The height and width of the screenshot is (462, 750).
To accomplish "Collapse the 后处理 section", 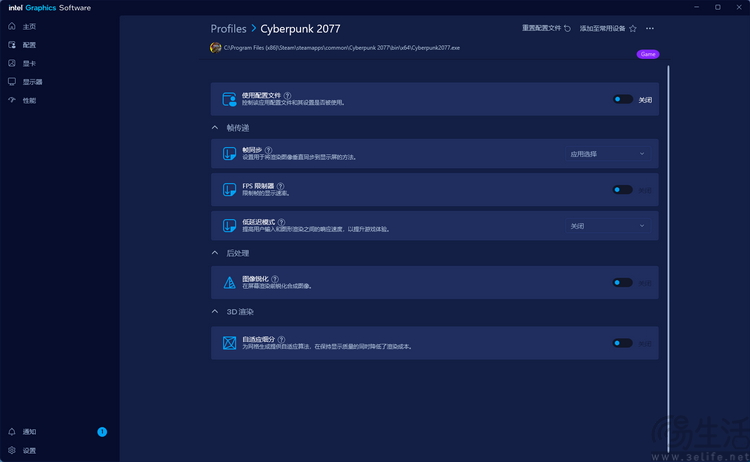I will (215, 253).
